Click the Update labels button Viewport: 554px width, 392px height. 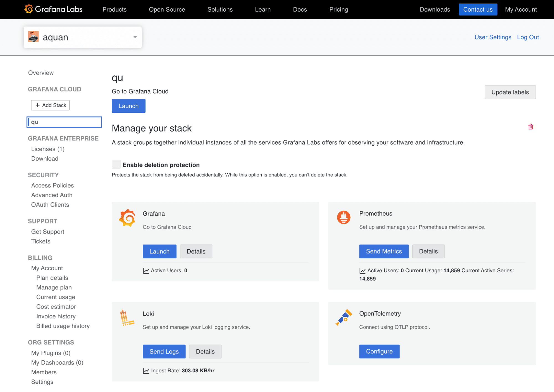pos(510,92)
